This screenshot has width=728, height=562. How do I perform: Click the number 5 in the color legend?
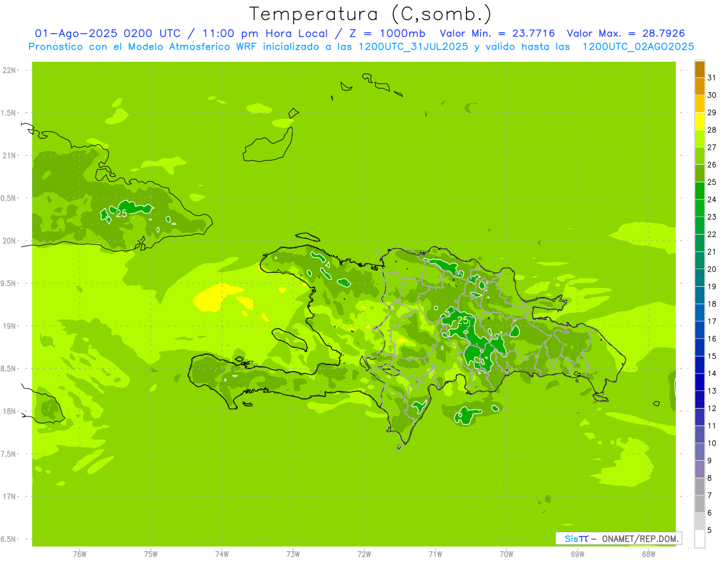710,530
